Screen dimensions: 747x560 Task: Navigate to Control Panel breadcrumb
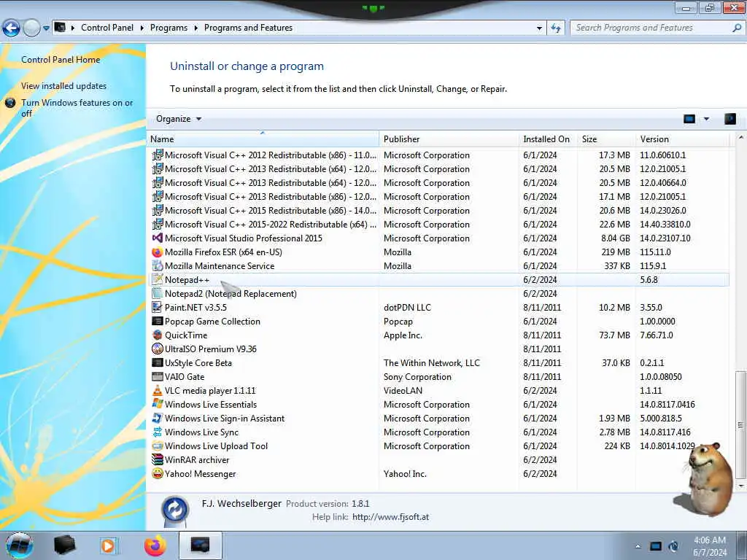107,28
